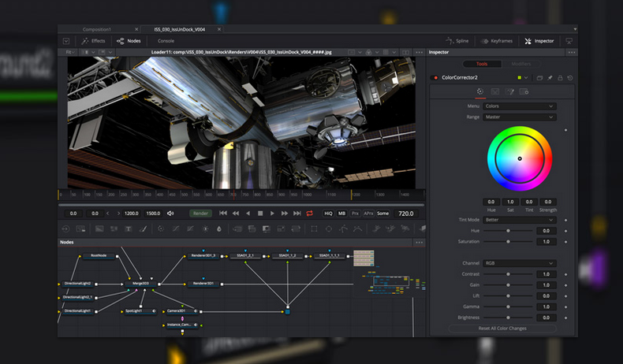Open the versions icon for ColorCorrector2
Viewport: 623px width, 364px height.
click(x=539, y=78)
